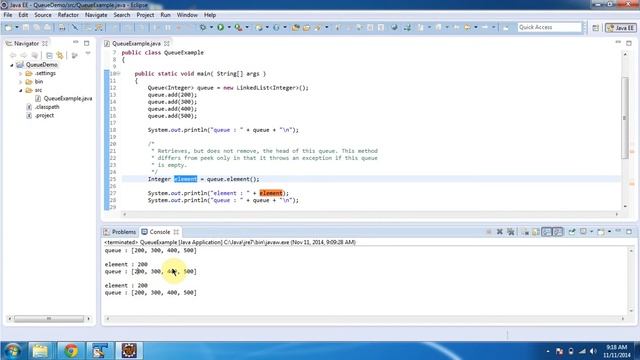
Task: Open the Window menu
Action: click(x=187, y=15)
